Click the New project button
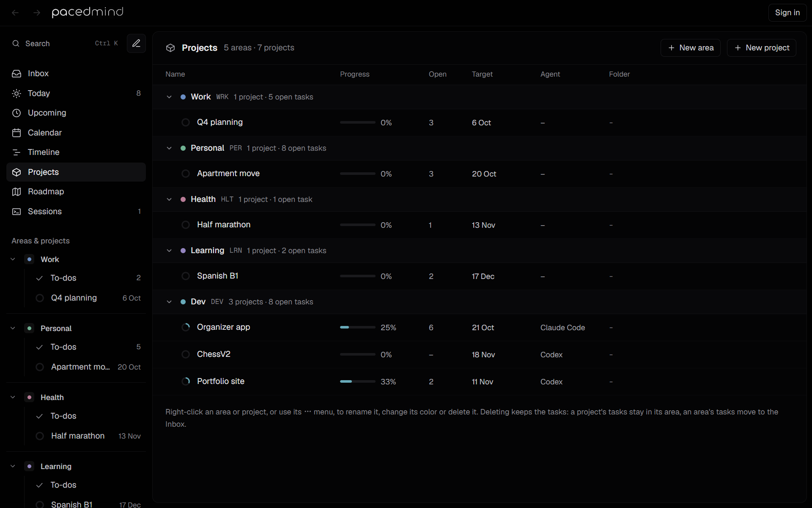 pos(761,48)
